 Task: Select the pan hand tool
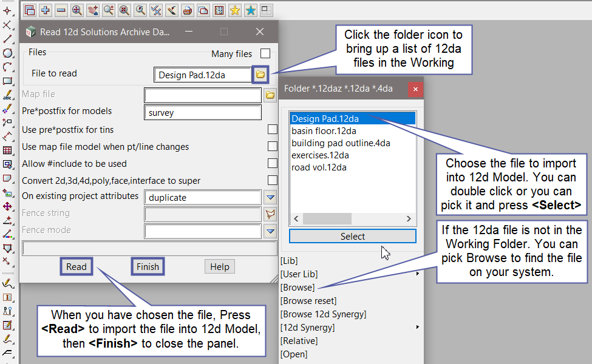(93, 10)
